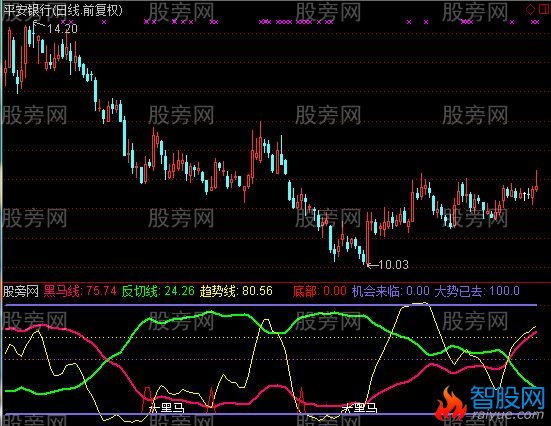551x426 pixels.
Task: Click the 10.03 low price label
Action: click(x=394, y=264)
